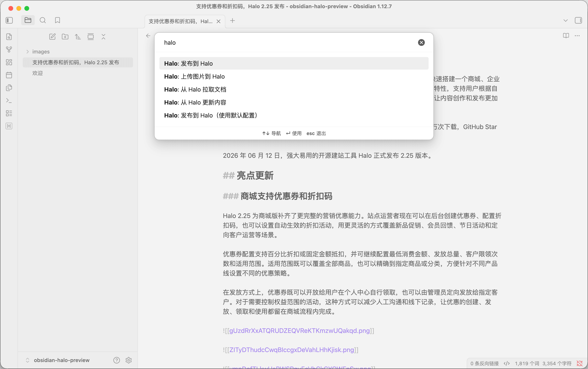The height and width of the screenshot is (369, 588).
Task: Open help question-mark icon
Action: pos(117,360)
